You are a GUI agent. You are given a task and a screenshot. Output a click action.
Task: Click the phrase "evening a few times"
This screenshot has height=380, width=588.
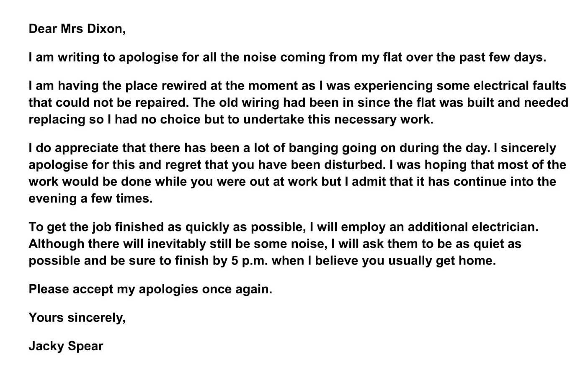(90, 198)
